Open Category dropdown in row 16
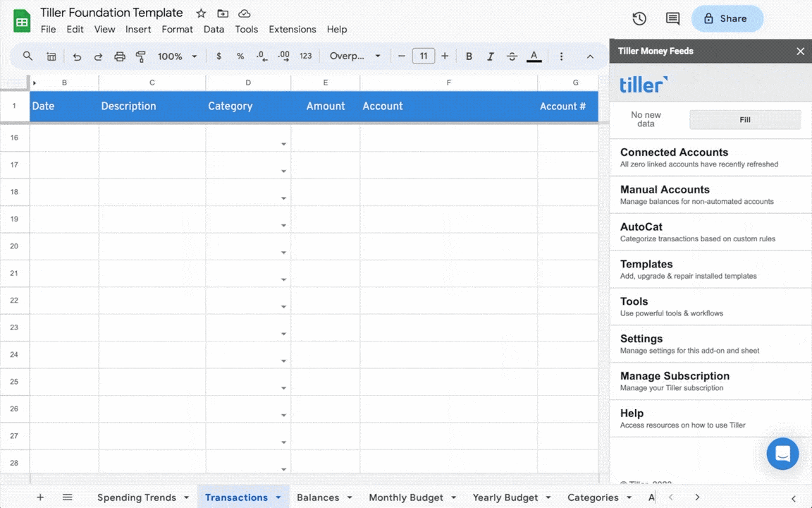Screen dimensions: 812x508 [283, 144]
